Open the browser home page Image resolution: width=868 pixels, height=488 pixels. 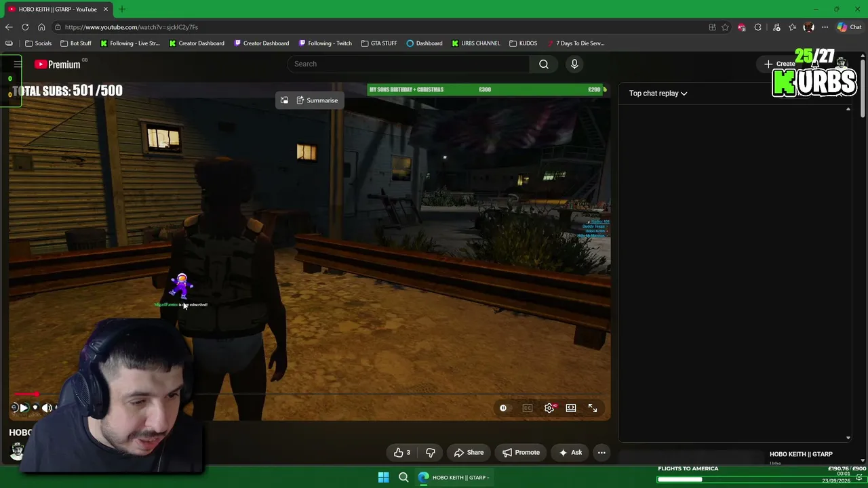click(x=41, y=27)
